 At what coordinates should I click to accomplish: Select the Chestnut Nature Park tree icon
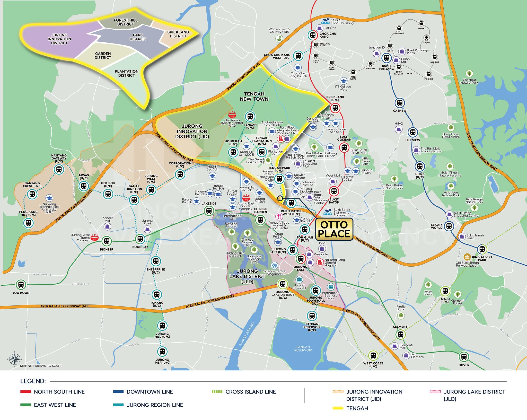point(469,74)
